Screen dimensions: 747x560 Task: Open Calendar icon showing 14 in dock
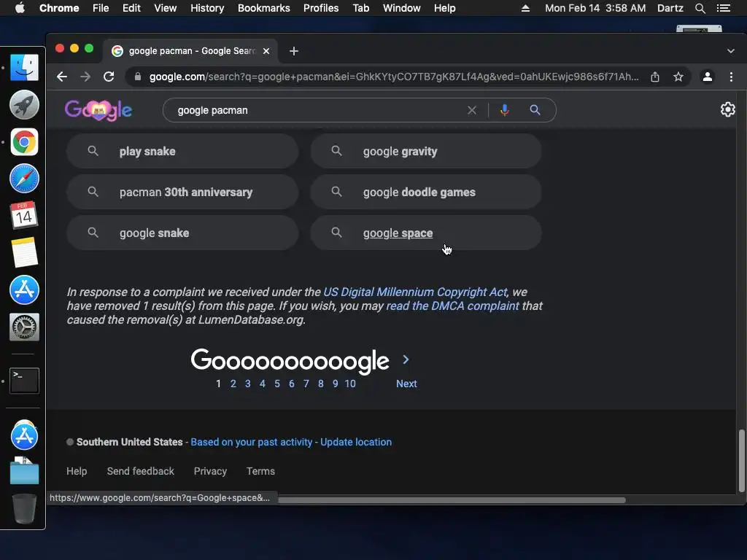(x=24, y=215)
